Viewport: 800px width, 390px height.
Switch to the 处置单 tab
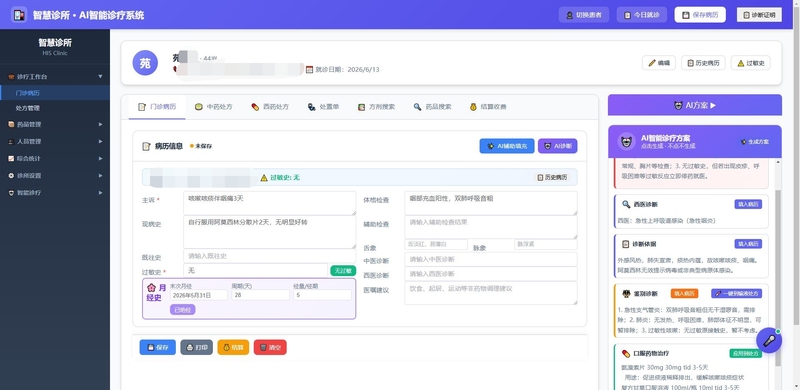coord(323,107)
